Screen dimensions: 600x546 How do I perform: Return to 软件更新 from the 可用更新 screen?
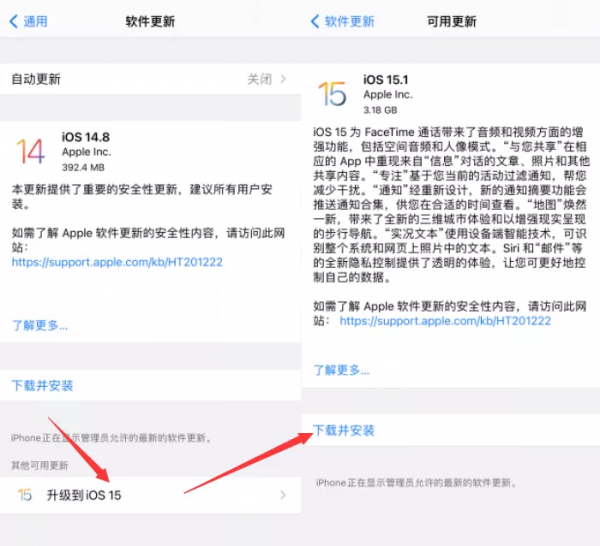click(x=342, y=21)
